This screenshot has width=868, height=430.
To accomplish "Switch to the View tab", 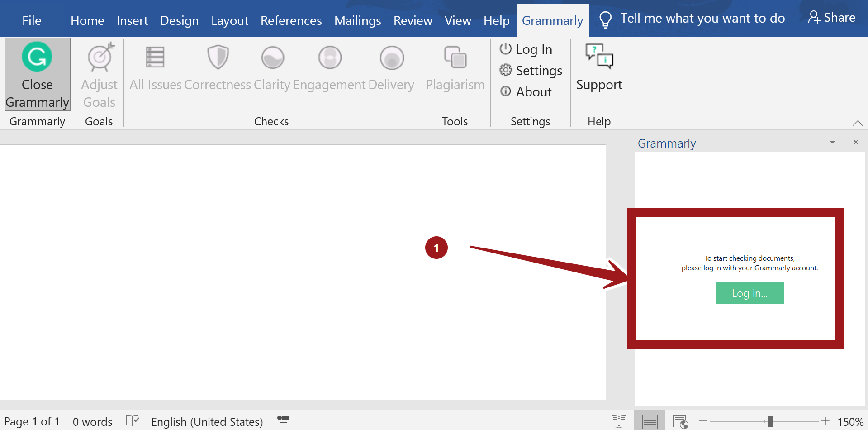I will tap(458, 21).
